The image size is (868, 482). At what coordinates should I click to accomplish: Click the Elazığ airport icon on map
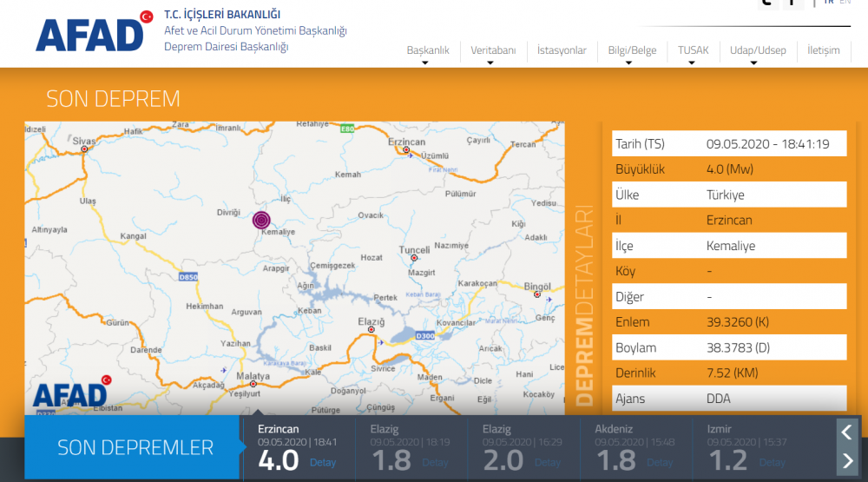coord(382,342)
